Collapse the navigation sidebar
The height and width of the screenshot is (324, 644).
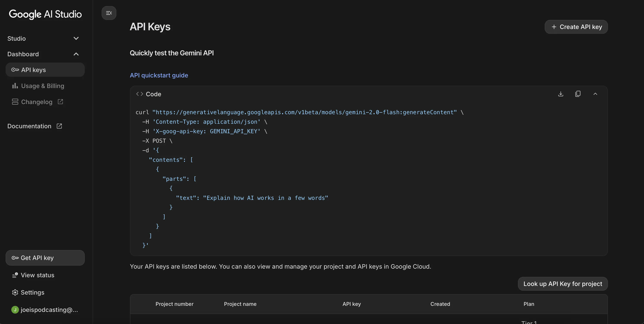coord(109,13)
